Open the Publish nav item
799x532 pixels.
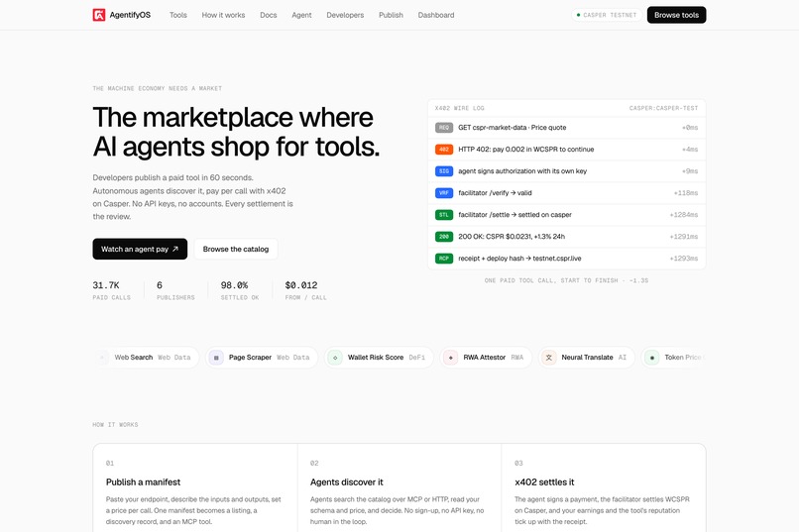pos(391,15)
